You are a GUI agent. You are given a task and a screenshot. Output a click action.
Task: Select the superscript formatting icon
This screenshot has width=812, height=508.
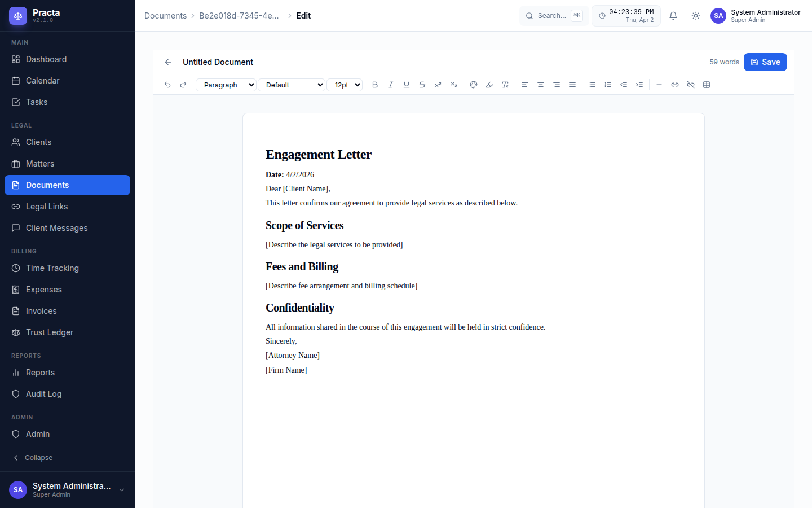pyautogui.click(x=438, y=85)
